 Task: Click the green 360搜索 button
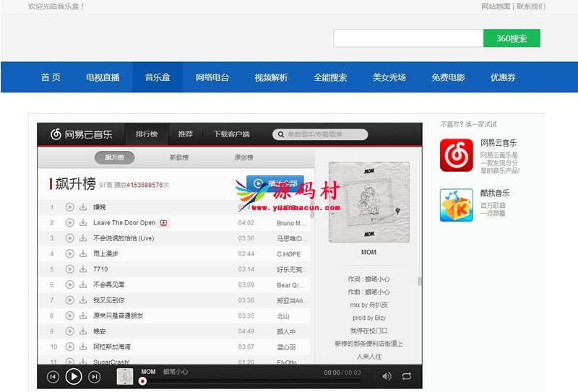(512, 38)
